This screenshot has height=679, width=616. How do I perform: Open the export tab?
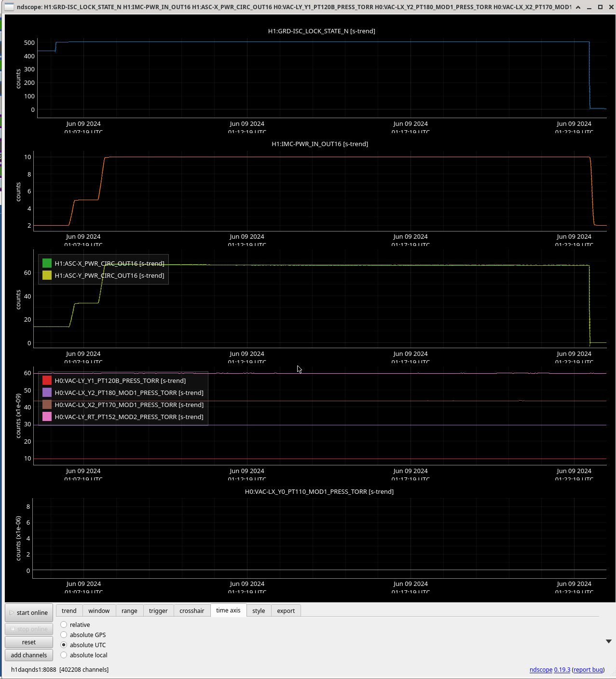point(286,611)
